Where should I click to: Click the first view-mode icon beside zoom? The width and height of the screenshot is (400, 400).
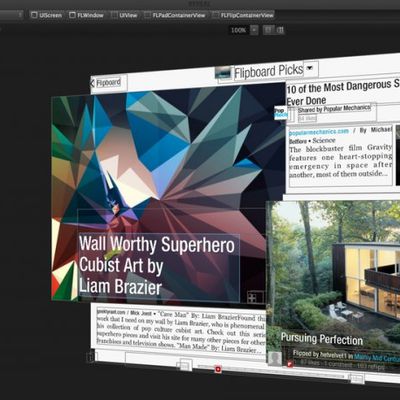point(268,30)
